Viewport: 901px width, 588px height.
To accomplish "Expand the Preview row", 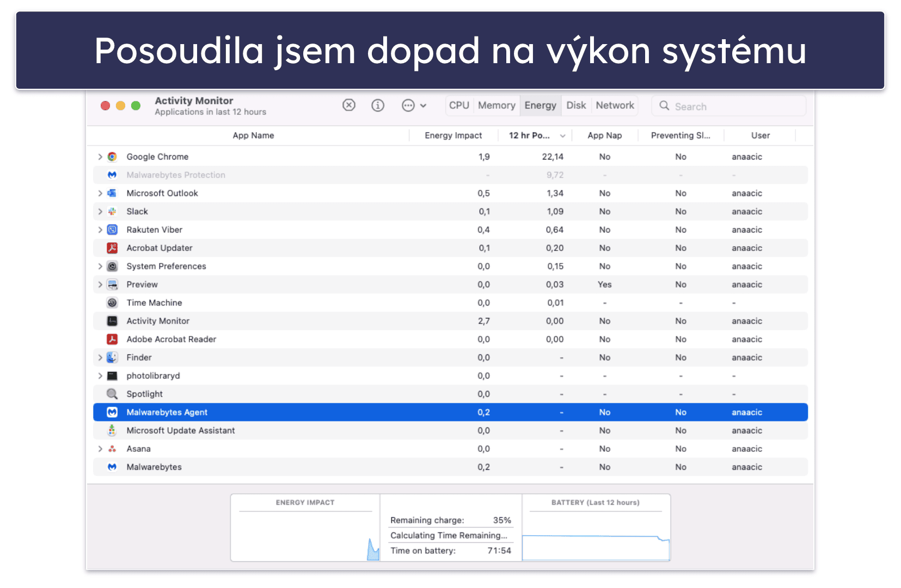I will click(x=100, y=284).
